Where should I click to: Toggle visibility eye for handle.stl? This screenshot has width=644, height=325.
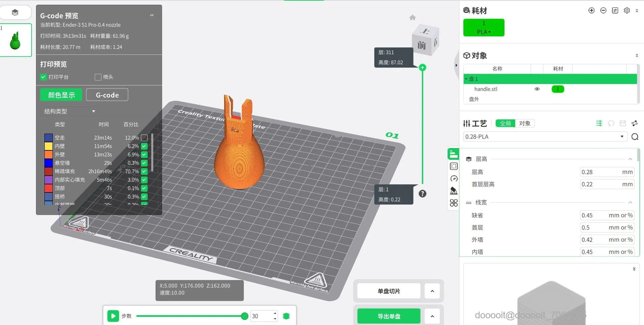point(537,89)
